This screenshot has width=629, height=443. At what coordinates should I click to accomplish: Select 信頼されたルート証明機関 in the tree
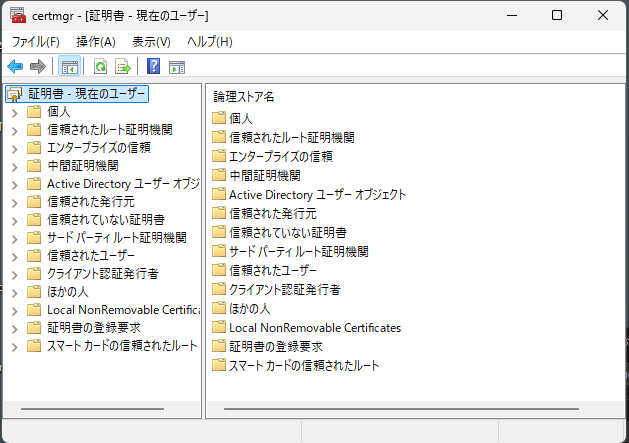[110, 130]
